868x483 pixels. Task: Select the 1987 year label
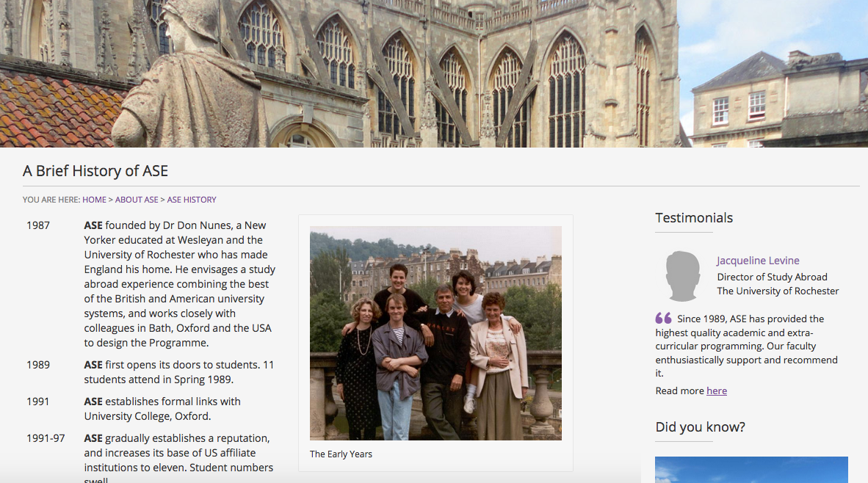click(38, 225)
